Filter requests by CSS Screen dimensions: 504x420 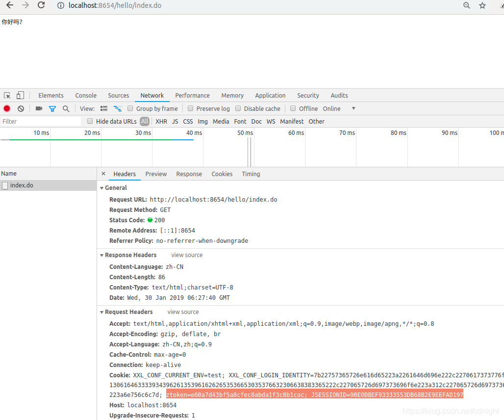click(x=188, y=121)
